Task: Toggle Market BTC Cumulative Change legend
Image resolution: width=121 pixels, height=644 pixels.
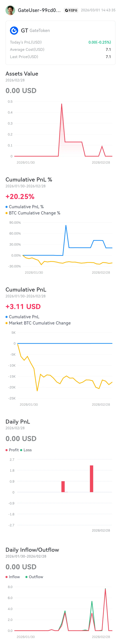Action: (x=6, y=323)
